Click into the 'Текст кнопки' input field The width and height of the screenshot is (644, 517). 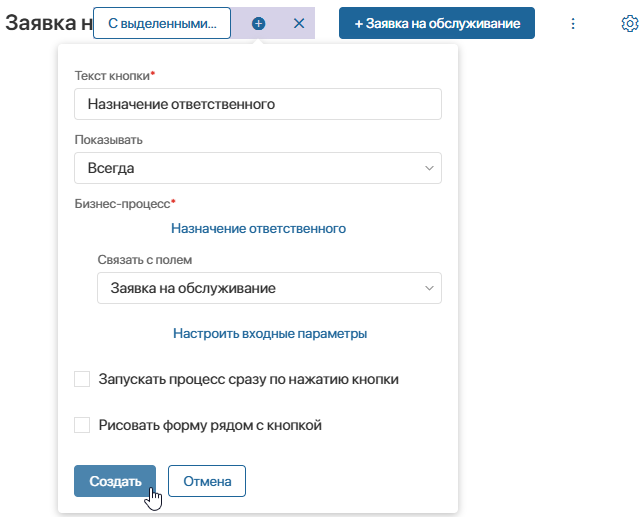click(x=258, y=104)
